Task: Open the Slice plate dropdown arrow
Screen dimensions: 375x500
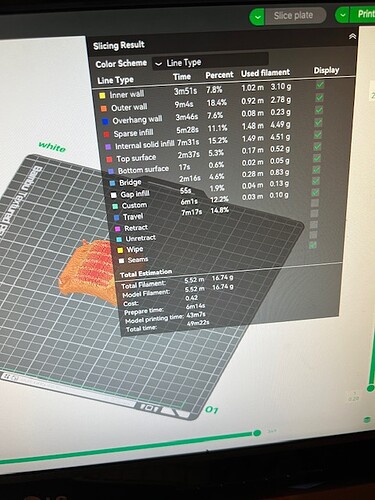Action: (257, 17)
